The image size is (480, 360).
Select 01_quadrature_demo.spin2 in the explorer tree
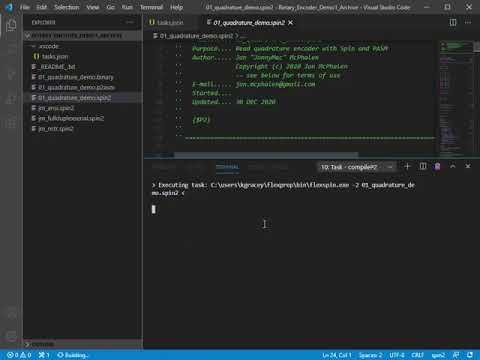[83, 98]
